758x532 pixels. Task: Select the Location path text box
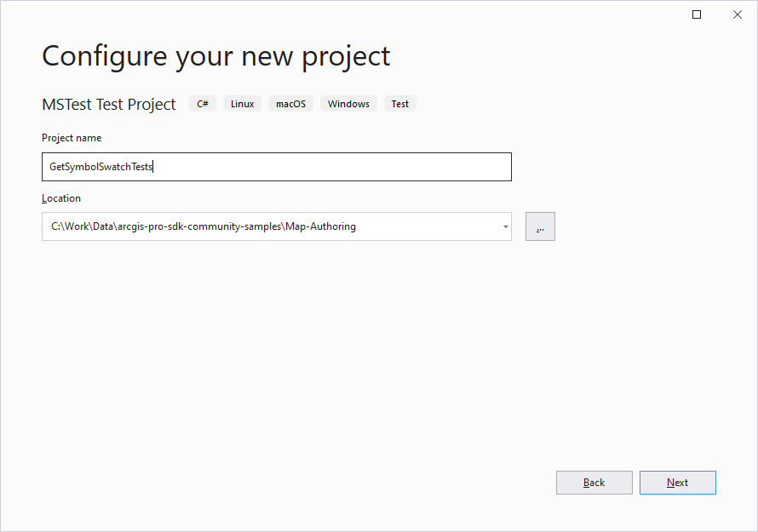click(x=256, y=226)
